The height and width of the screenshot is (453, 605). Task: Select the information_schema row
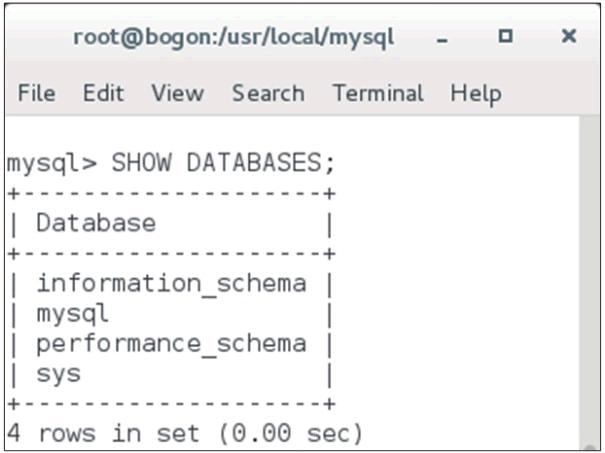pyautogui.click(x=171, y=283)
